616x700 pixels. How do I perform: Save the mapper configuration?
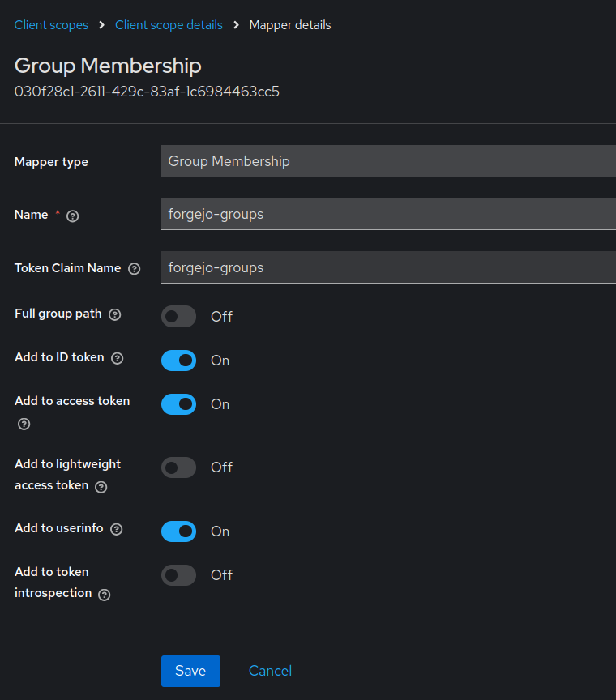[x=190, y=671]
